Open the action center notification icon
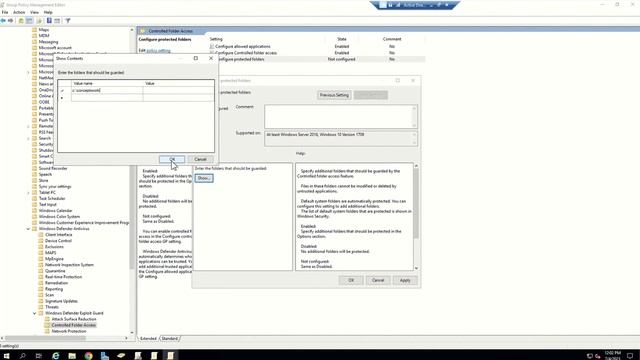640x360 pixels. pyautogui.click(x=630, y=356)
